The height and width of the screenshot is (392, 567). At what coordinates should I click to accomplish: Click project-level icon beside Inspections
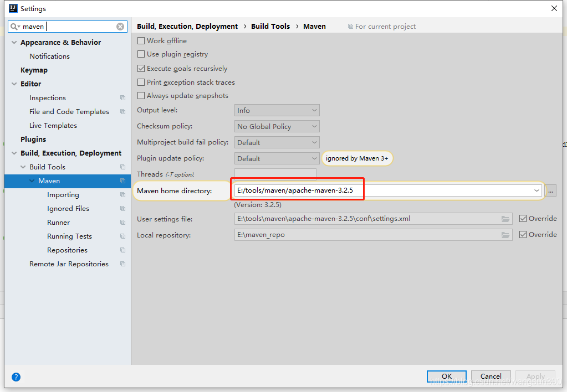(123, 98)
